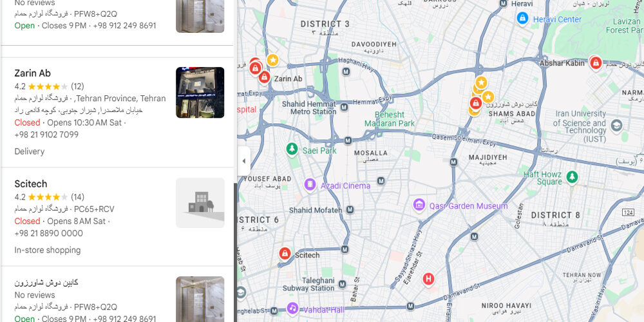The image size is (644, 322).
Task: Open the Zarin Ab listing title
Action: coord(32,73)
